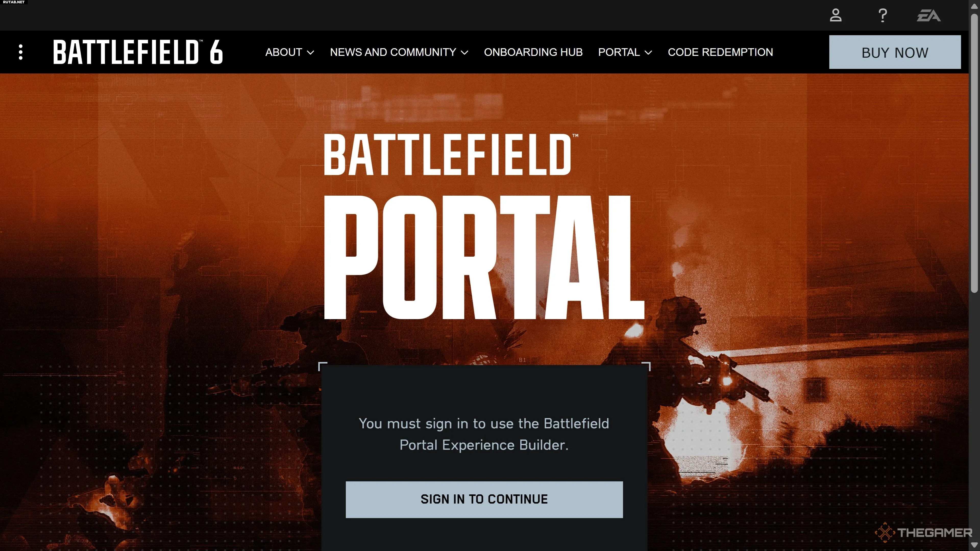Open the help question mark icon
980x551 pixels.
coord(883,15)
